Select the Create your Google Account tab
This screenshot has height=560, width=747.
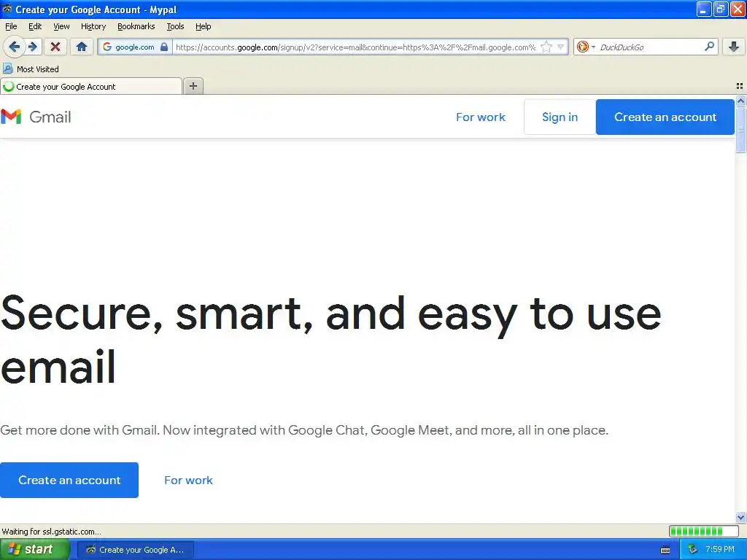click(91, 86)
